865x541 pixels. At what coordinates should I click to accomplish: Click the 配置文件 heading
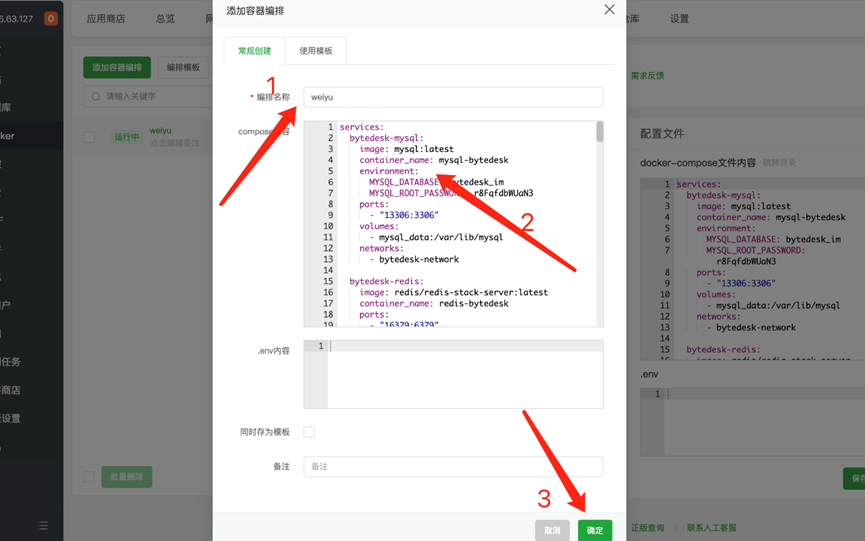662,134
